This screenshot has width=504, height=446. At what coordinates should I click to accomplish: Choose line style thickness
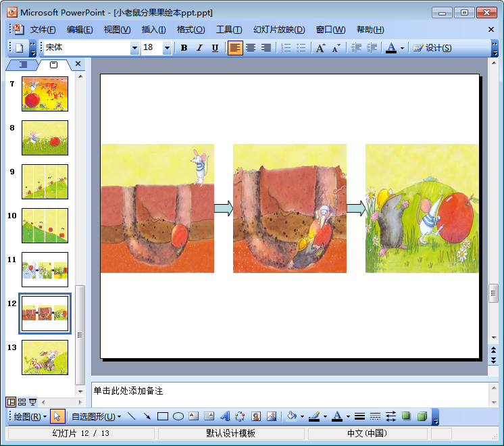359,417
